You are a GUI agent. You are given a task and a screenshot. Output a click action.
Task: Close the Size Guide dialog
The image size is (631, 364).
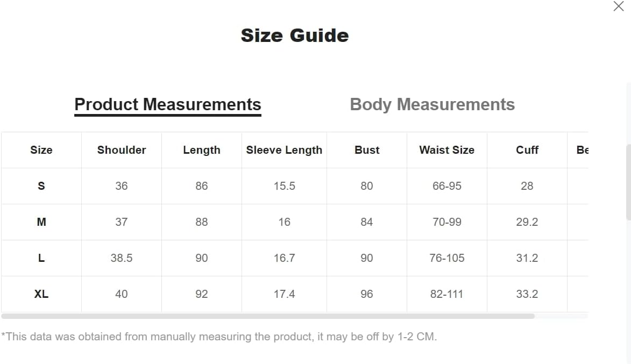click(x=619, y=6)
